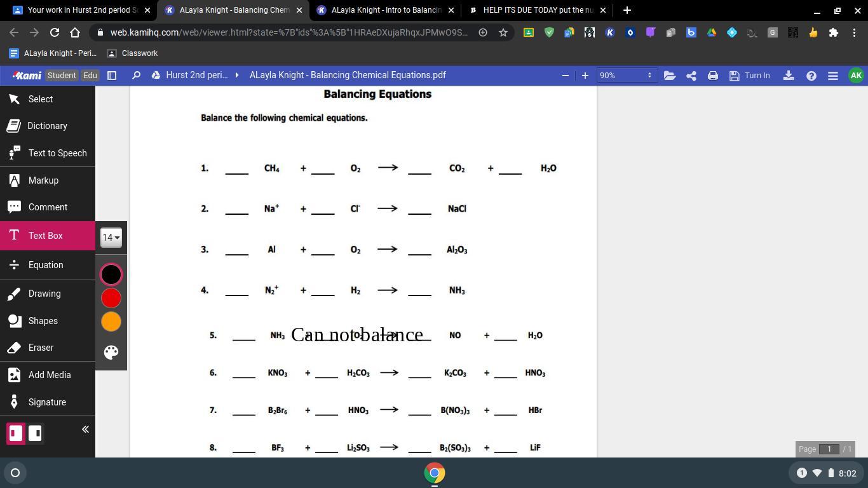
Task: Click the Turn In button
Action: click(750, 76)
